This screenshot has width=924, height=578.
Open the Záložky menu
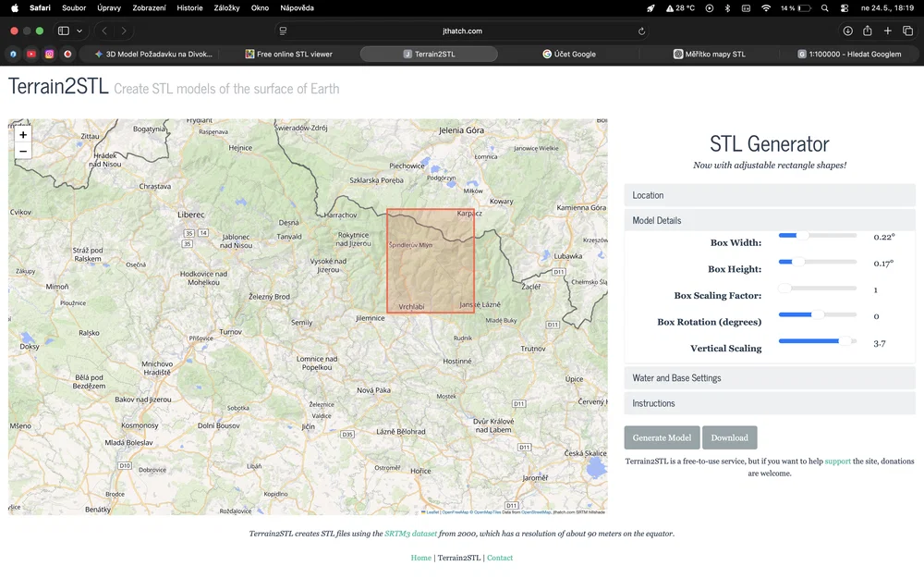pyautogui.click(x=227, y=7)
